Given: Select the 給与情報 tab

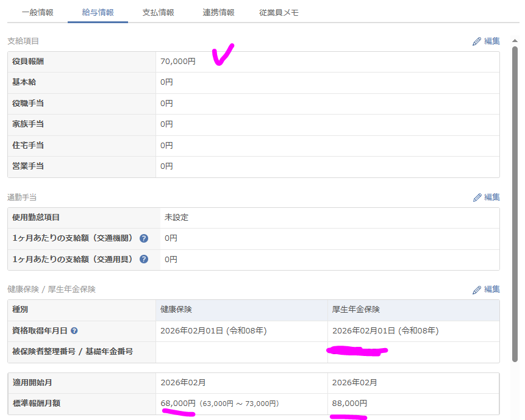Looking at the screenshot, I should [98, 12].
